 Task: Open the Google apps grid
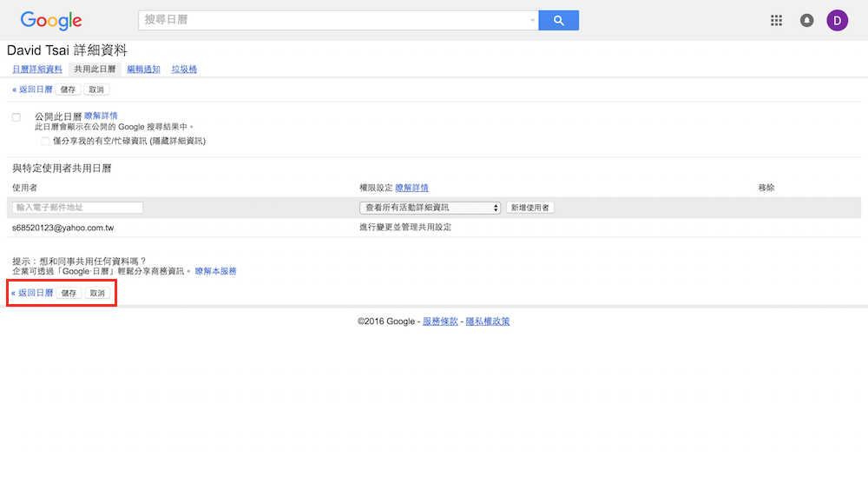(777, 21)
